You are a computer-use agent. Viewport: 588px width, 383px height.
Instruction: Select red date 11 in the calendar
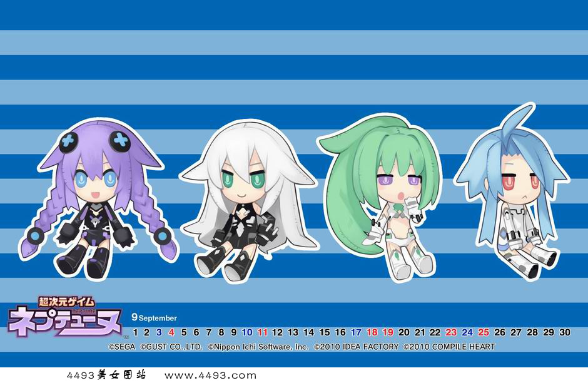click(263, 332)
